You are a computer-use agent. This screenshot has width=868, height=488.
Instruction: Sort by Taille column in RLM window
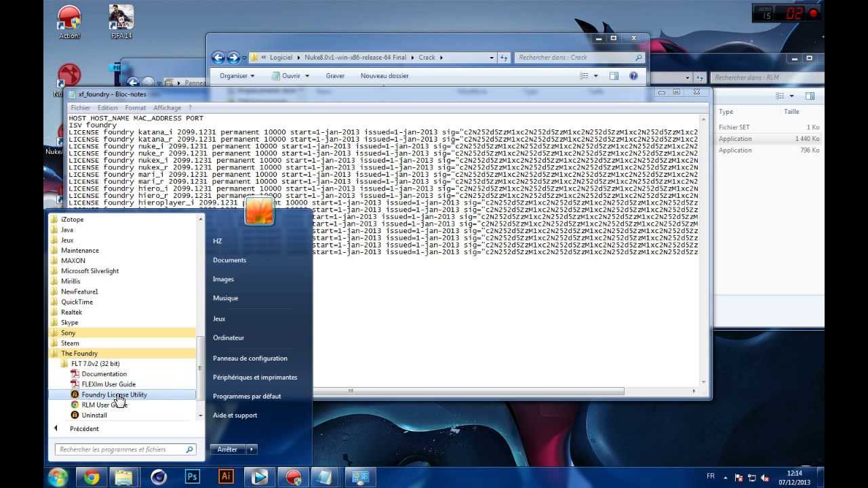791,112
